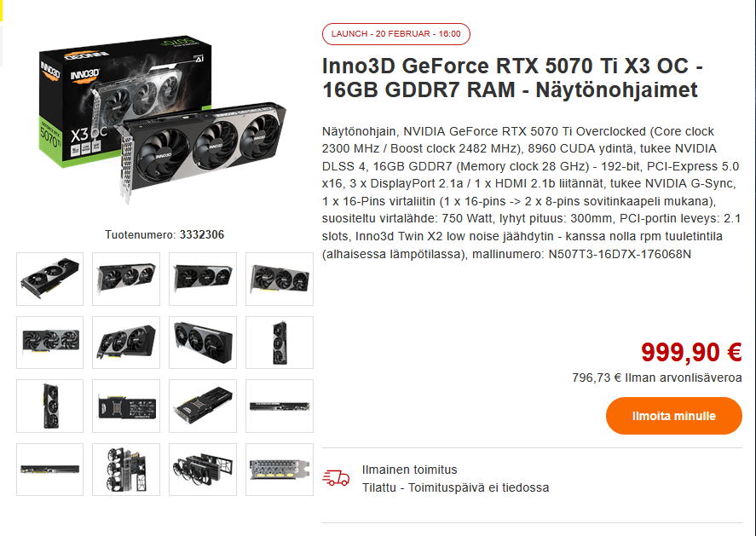Click the LAUNCH 20 FEBRUAR badge
Image resolution: width=756 pixels, height=536 pixels.
(x=395, y=34)
